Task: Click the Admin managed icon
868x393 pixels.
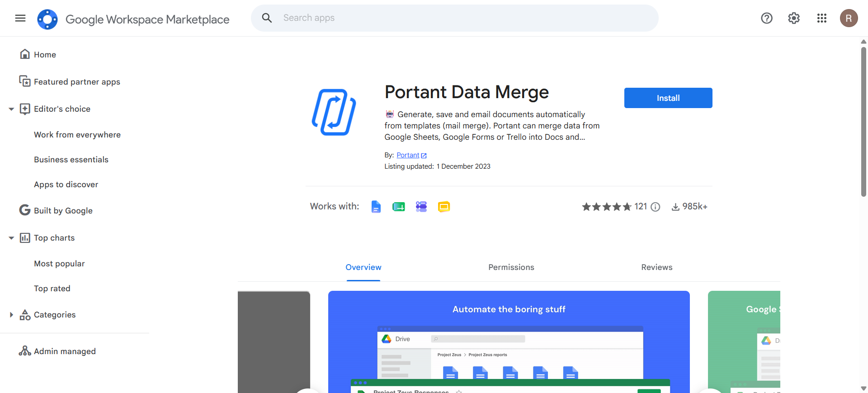Action: (x=25, y=351)
